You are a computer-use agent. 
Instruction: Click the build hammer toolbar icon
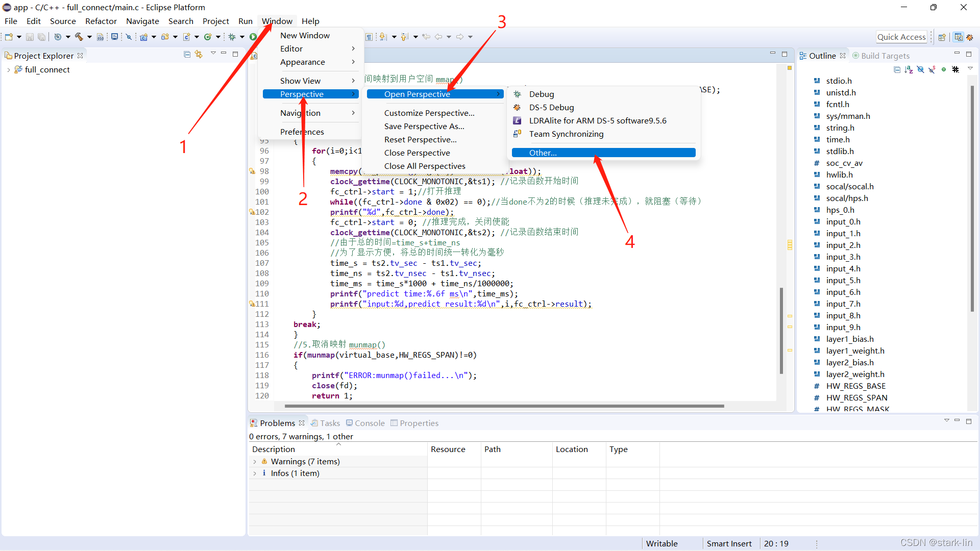(79, 37)
